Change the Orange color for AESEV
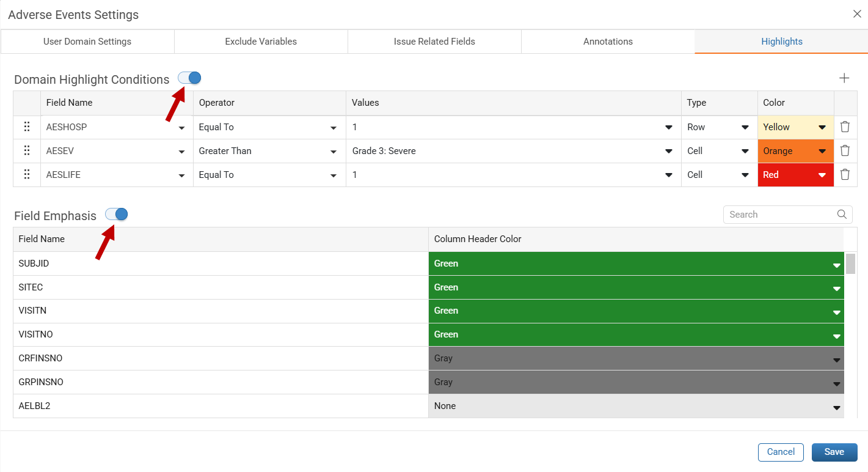 pyautogui.click(x=796, y=151)
